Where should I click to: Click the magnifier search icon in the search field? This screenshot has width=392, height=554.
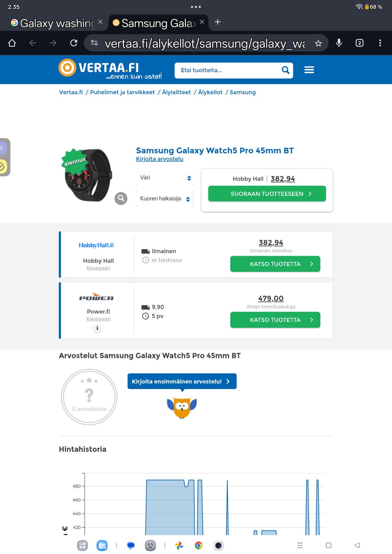point(285,70)
